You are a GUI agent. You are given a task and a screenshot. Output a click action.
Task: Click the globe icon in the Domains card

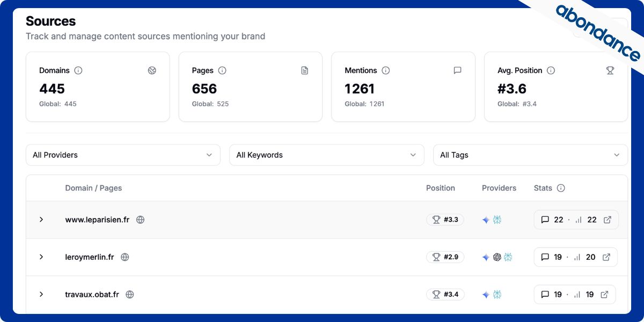pos(152,70)
